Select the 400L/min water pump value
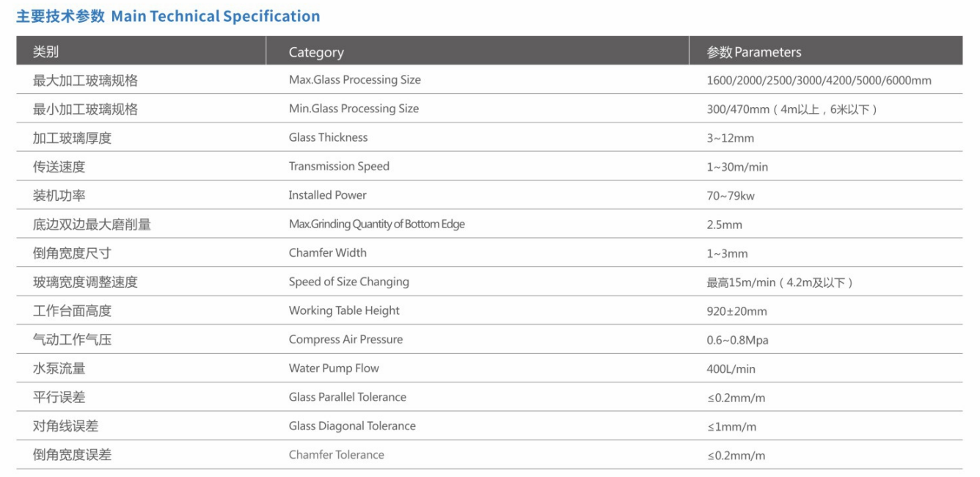980x477 pixels. click(731, 369)
